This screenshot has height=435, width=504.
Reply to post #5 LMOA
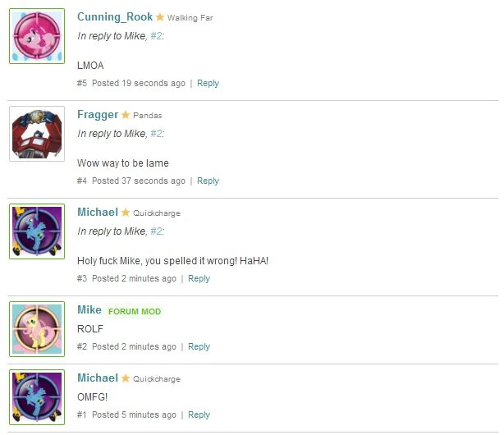(208, 83)
